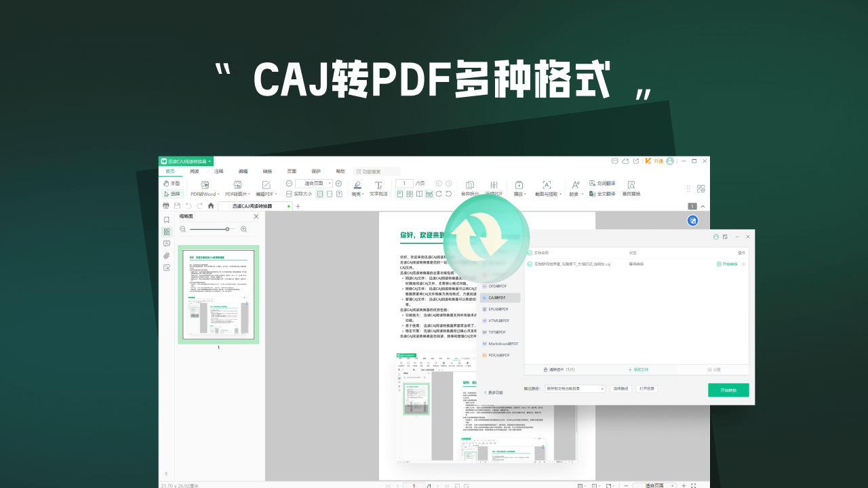868x488 pixels.
Task: Click the 查找替换 find and replace icon
Action: tap(631, 184)
